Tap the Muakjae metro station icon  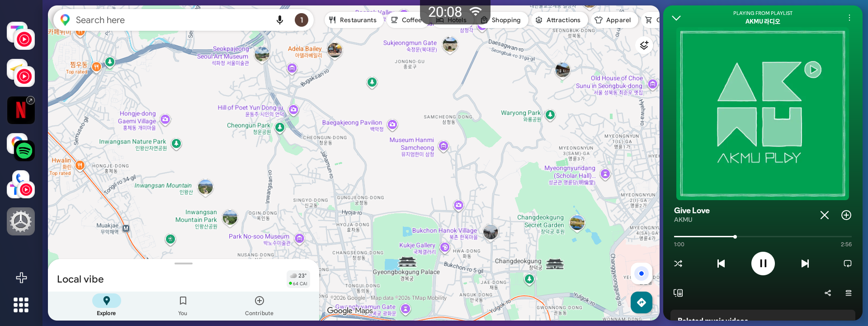click(126, 229)
